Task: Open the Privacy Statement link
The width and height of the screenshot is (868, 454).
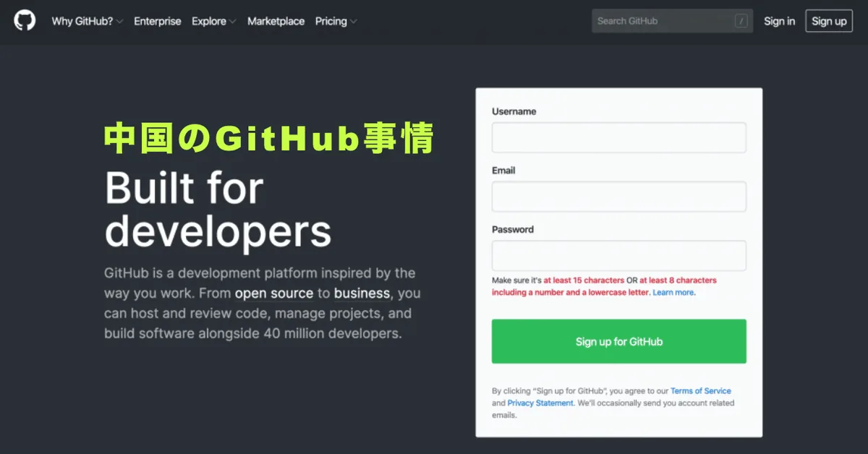Action: coord(540,403)
